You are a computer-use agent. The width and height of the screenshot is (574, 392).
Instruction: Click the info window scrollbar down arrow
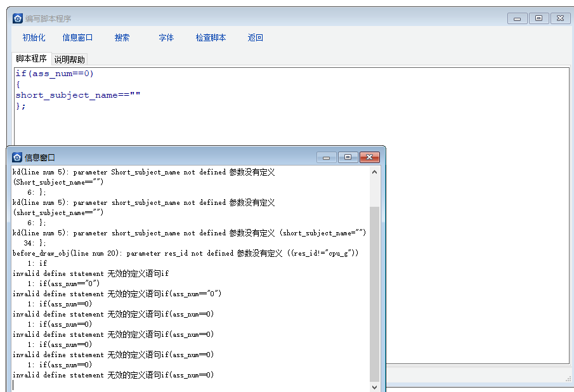coord(374,386)
